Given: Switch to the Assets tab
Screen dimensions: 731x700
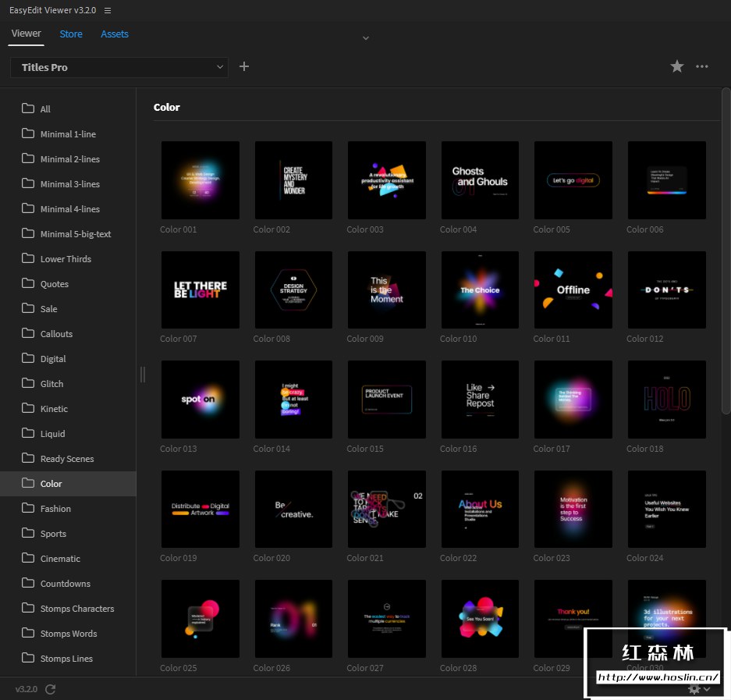Looking at the screenshot, I should pos(115,34).
